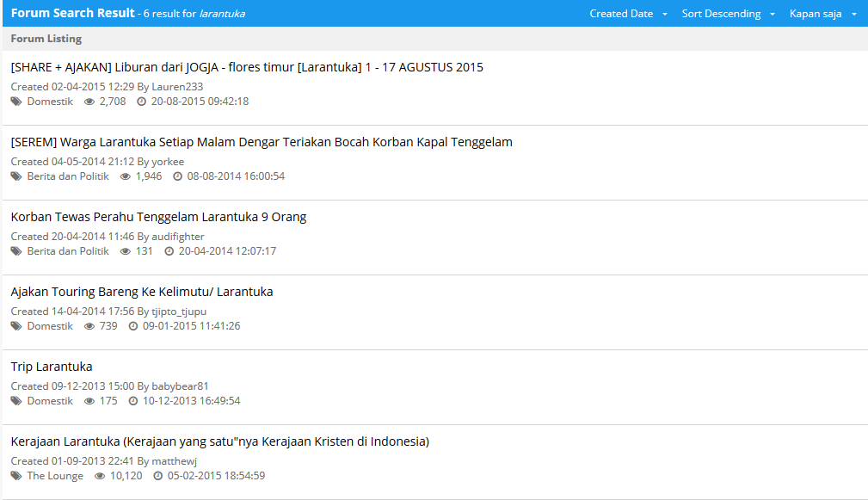Expand the Sort Descending dropdown

(721, 13)
